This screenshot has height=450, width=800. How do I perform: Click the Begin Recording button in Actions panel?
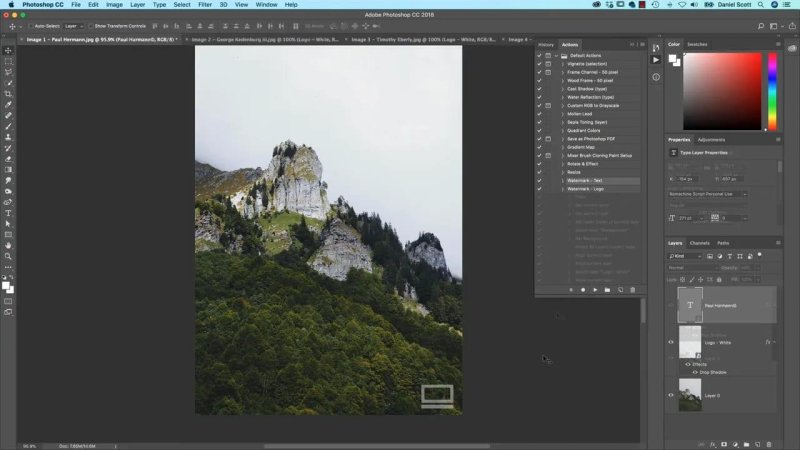pos(583,290)
